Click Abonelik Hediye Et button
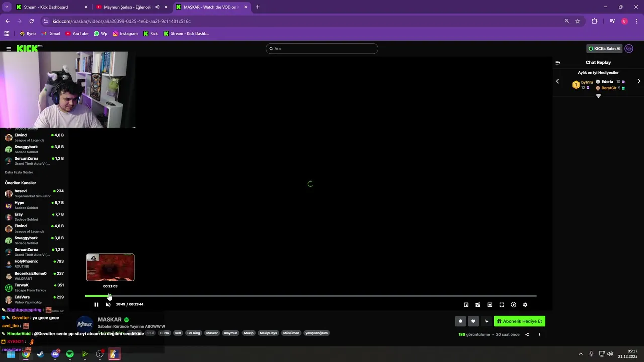 519,321
